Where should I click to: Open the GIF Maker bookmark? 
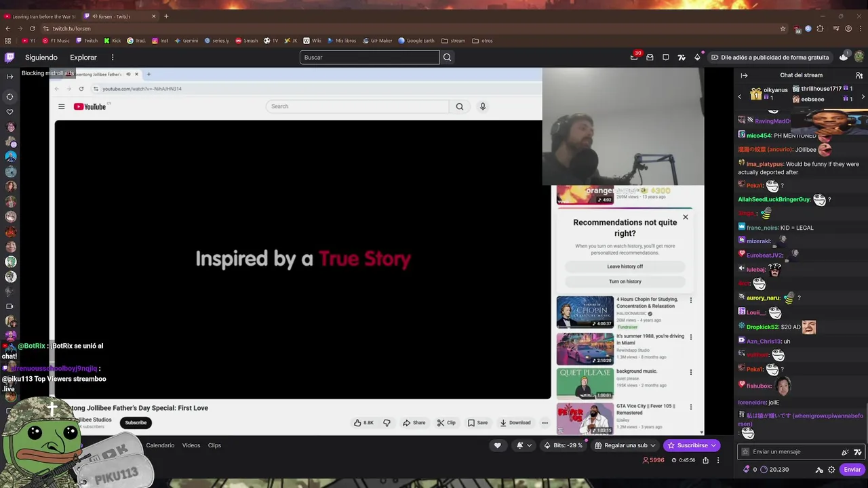point(377,41)
